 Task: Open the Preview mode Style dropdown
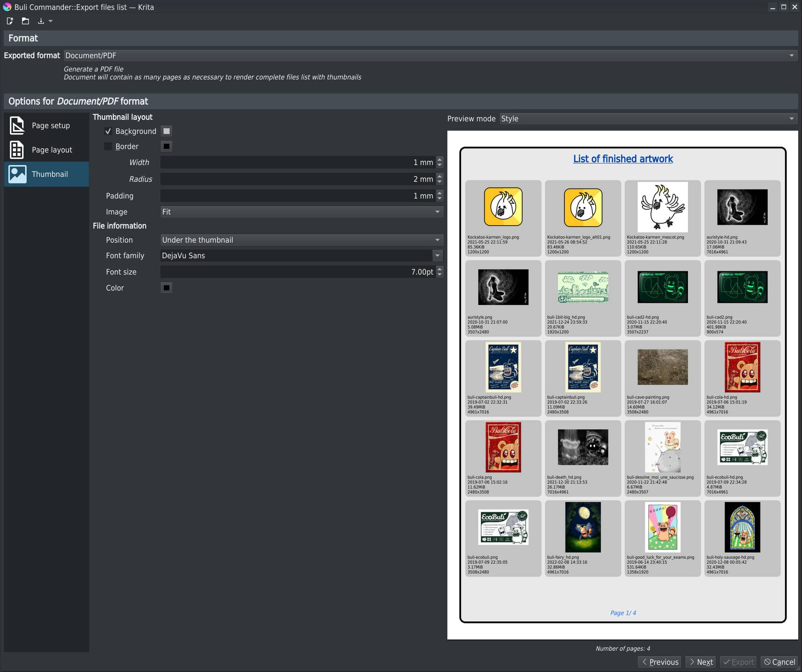(648, 119)
